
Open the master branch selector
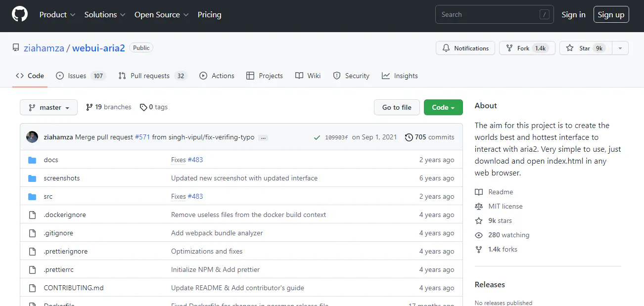pyautogui.click(x=48, y=107)
